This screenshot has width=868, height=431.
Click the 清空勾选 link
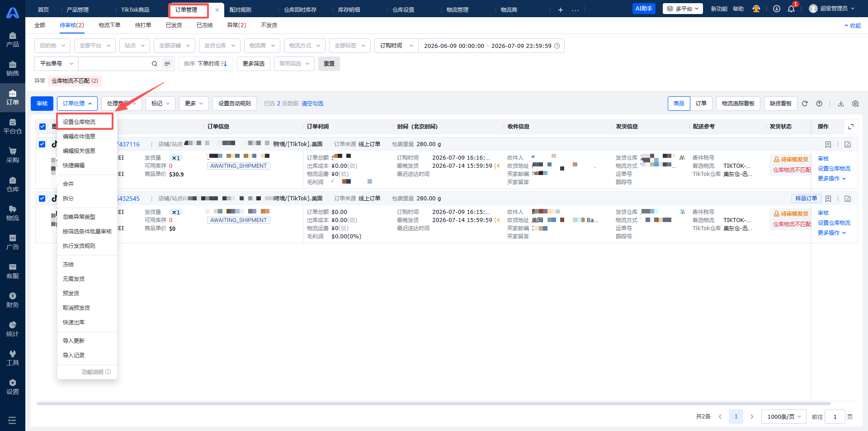pyautogui.click(x=312, y=104)
